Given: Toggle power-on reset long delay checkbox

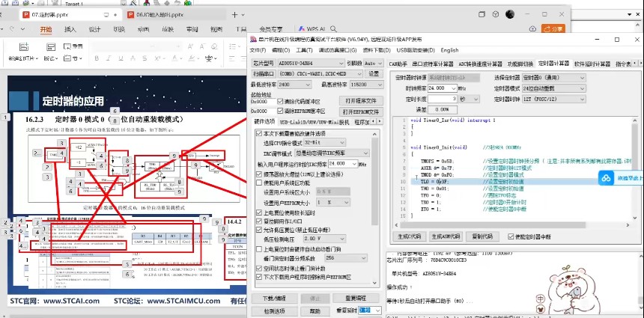Looking at the screenshot, I should point(259,213).
